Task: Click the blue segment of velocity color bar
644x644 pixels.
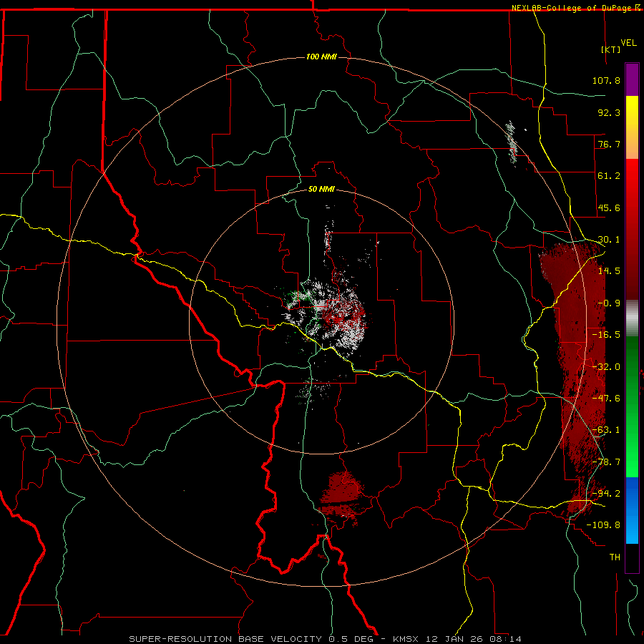Action: (x=632, y=510)
